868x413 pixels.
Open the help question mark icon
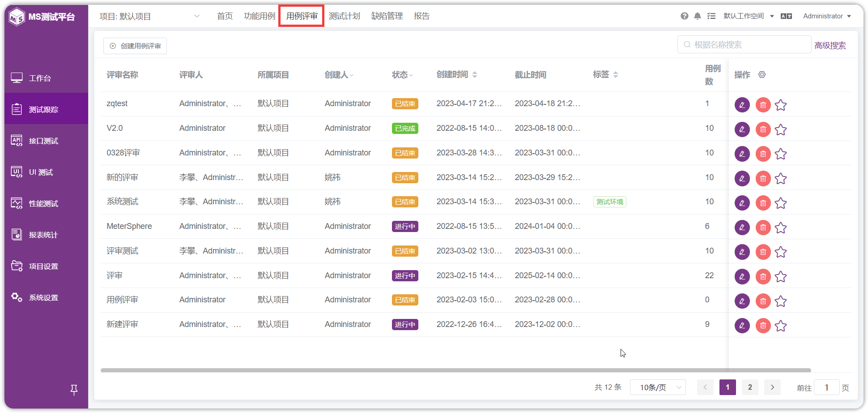tap(684, 16)
